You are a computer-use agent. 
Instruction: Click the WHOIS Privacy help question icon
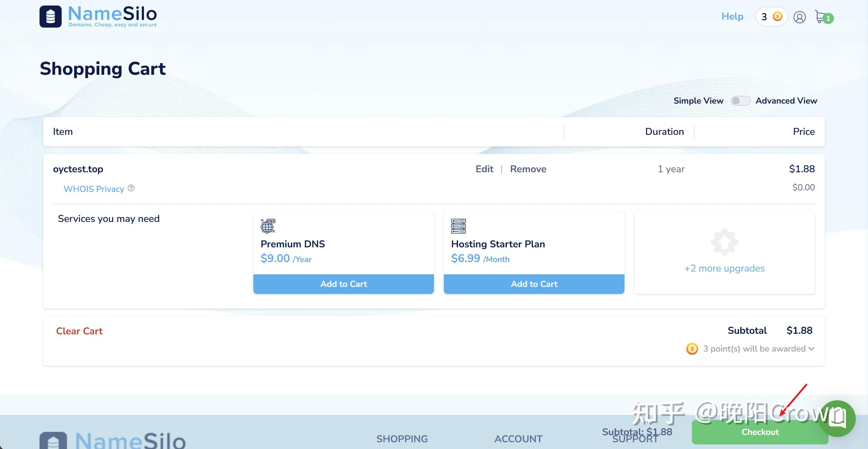[131, 188]
